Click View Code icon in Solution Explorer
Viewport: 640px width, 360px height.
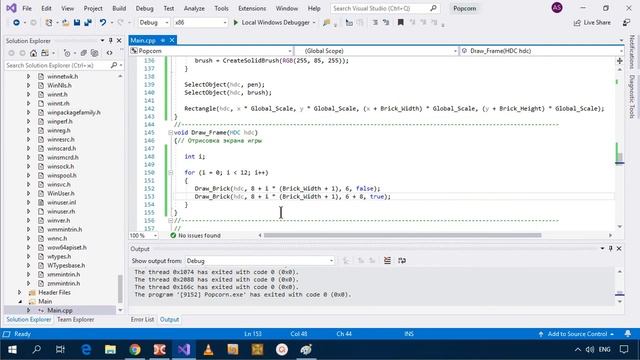click(109, 53)
